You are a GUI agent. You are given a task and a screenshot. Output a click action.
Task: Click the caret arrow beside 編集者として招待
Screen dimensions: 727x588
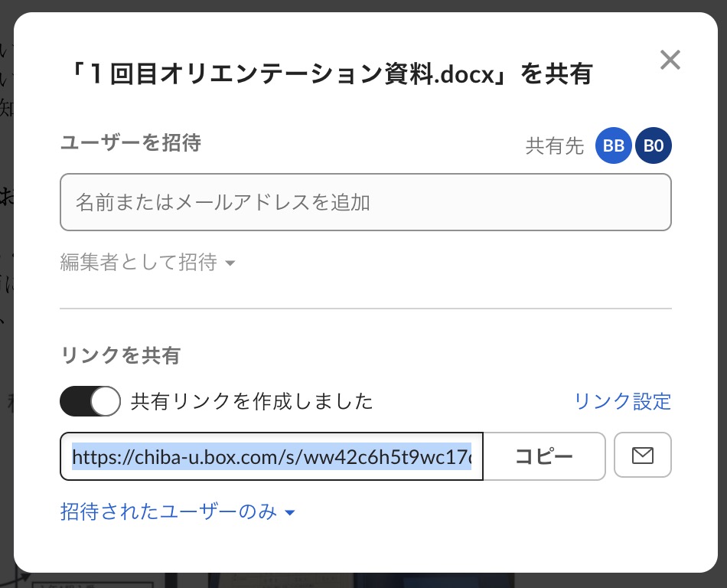point(230,264)
